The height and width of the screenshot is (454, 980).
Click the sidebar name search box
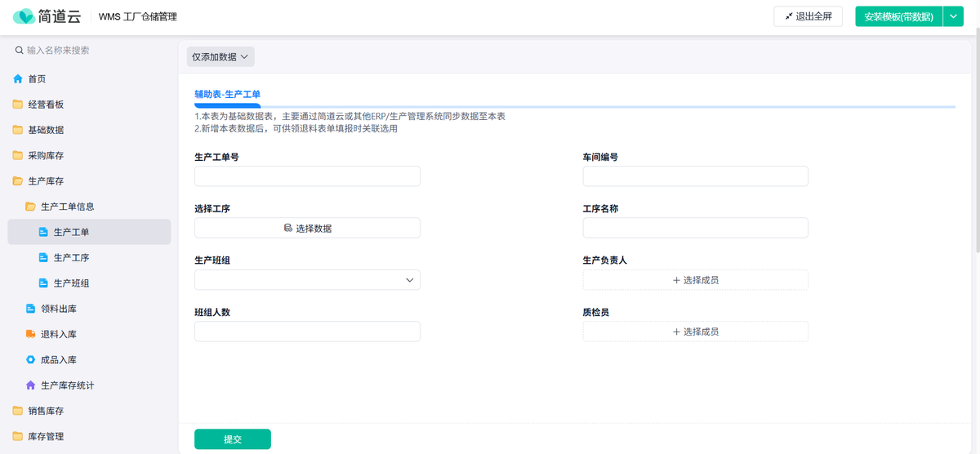tap(89, 51)
